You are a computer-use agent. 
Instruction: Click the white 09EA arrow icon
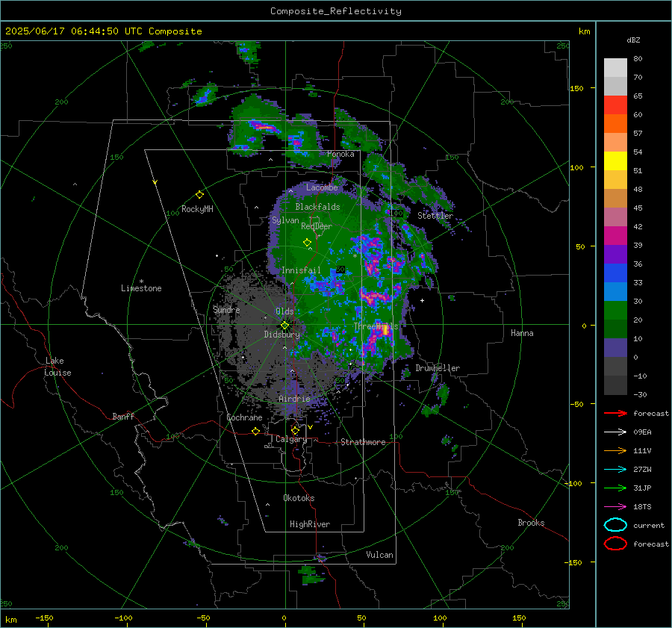[x=615, y=432]
